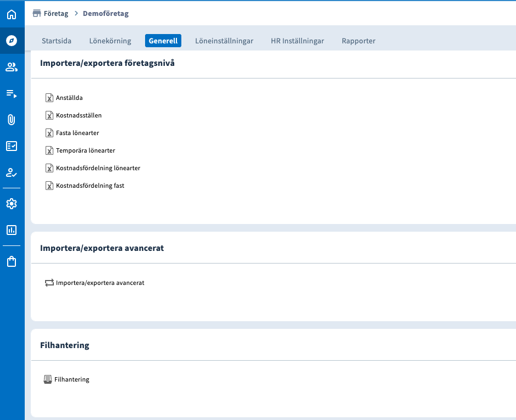Click the checklist icon in sidebar
This screenshot has height=420, width=516.
click(12, 146)
